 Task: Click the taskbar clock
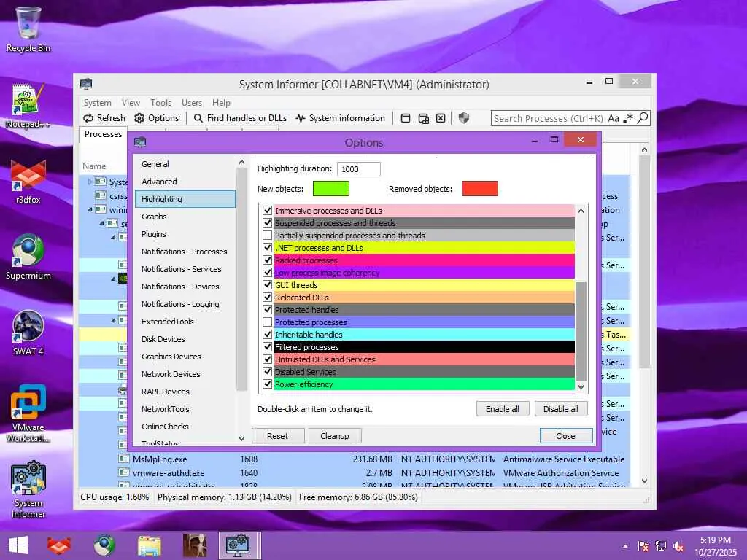pyautogui.click(x=715, y=546)
